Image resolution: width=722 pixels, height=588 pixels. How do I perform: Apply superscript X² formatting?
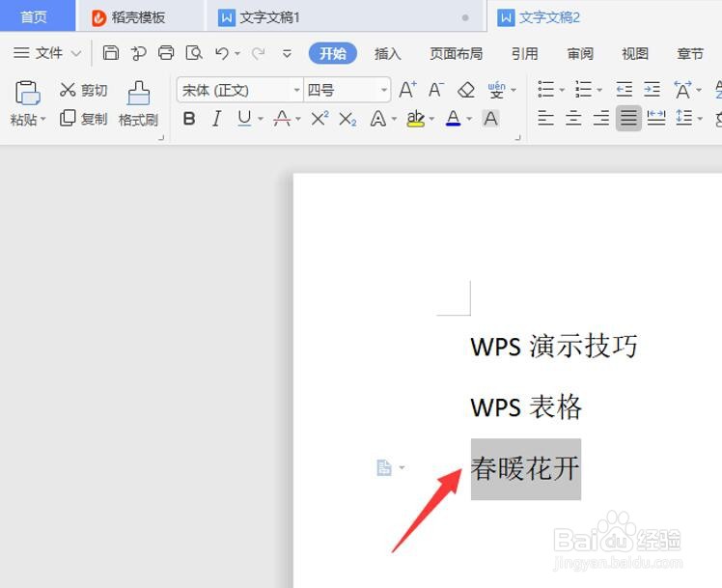[319, 119]
